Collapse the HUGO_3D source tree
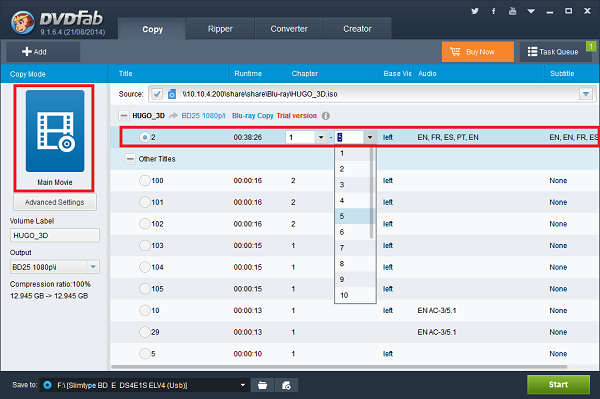The width and height of the screenshot is (600, 399). pos(124,116)
